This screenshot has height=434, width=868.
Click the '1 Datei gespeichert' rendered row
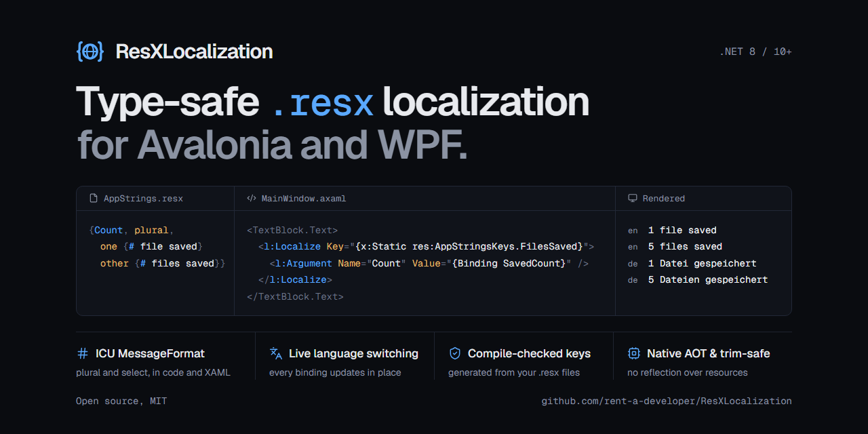coord(692,263)
